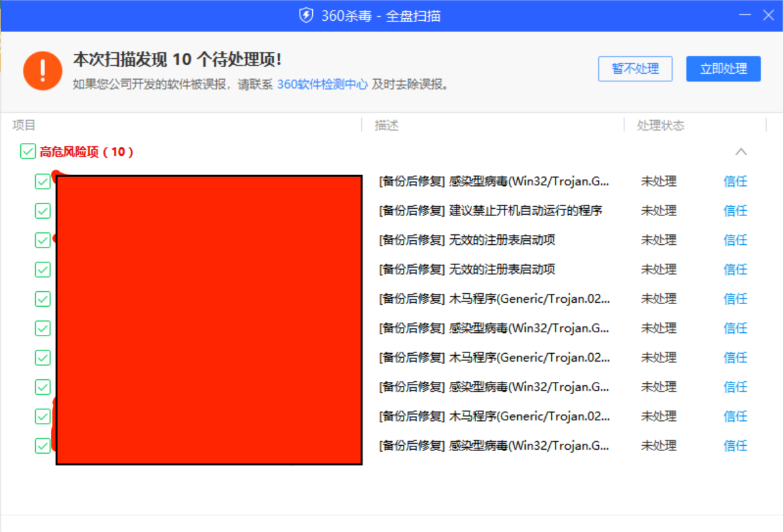This screenshot has width=783, height=532.
Task: Click the red 高危风险项 (10) label
Action: [86, 151]
